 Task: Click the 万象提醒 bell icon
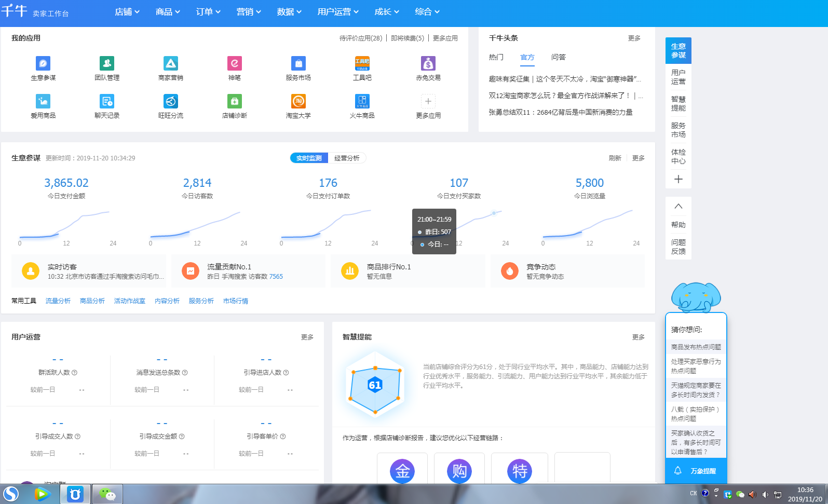[x=677, y=471]
